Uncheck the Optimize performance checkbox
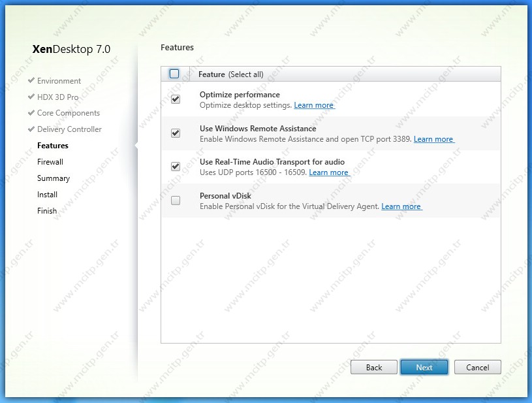 pyautogui.click(x=176, y=99)
